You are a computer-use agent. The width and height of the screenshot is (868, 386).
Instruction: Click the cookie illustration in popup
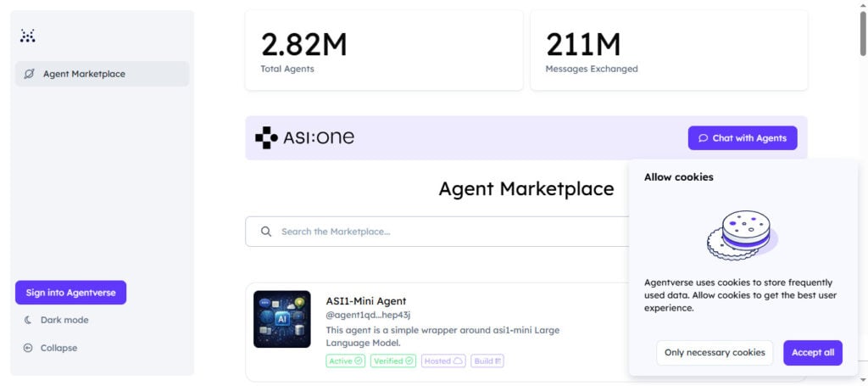tap(743, 235)
